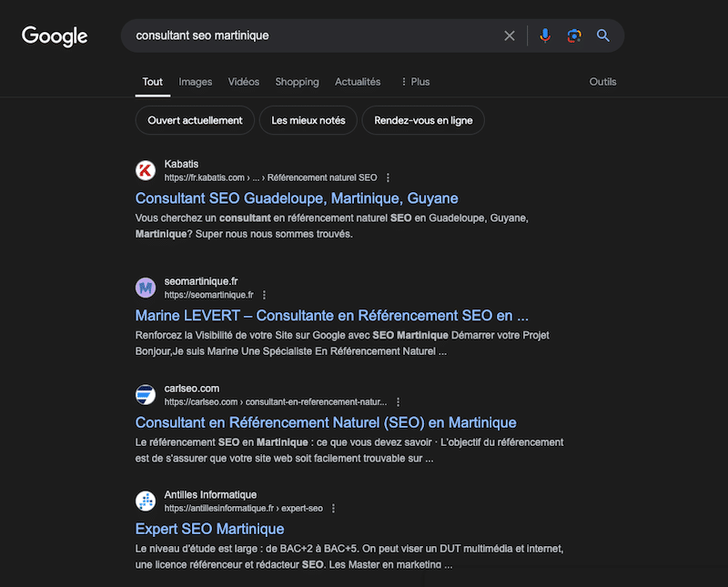The image size is (728, 587).
Task: Click the Antilles Informatique favicon icon
Action: pyautogui.click(x=146, y=501)
